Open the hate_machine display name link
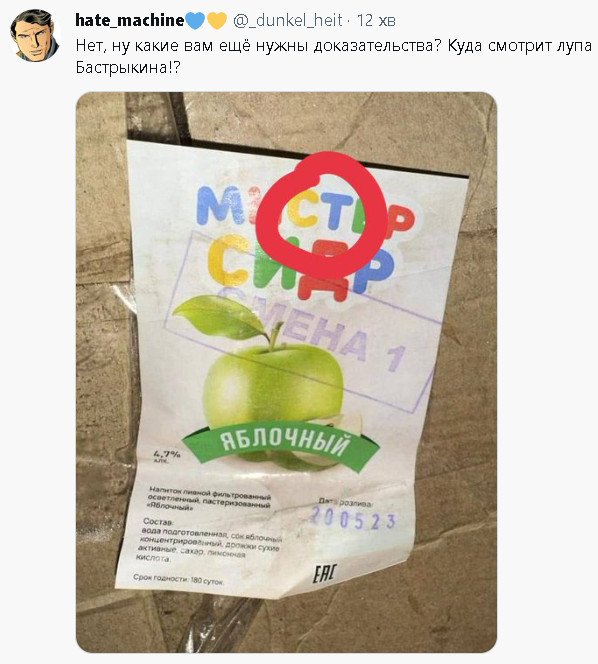This screenshot has width=598, height=664. click(130, 20)
